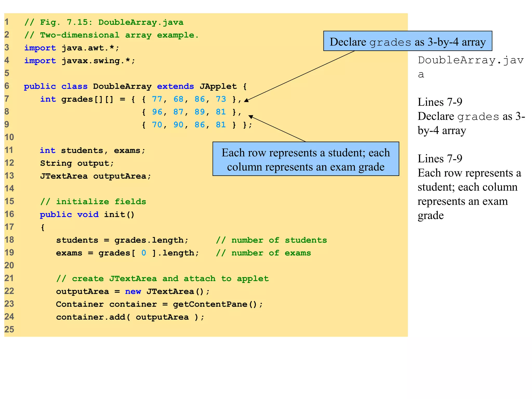
Task: Click the value 96 in the second row
Action: [x=157, y=112]
